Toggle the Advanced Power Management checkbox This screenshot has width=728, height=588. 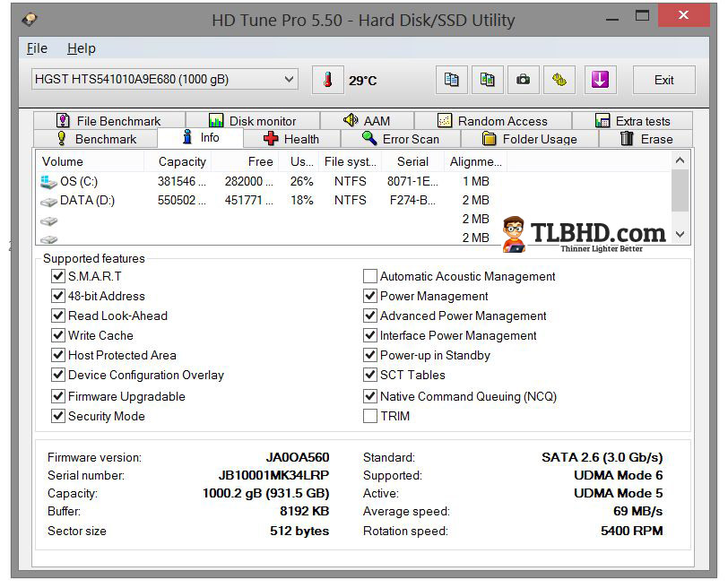[370, 316]
